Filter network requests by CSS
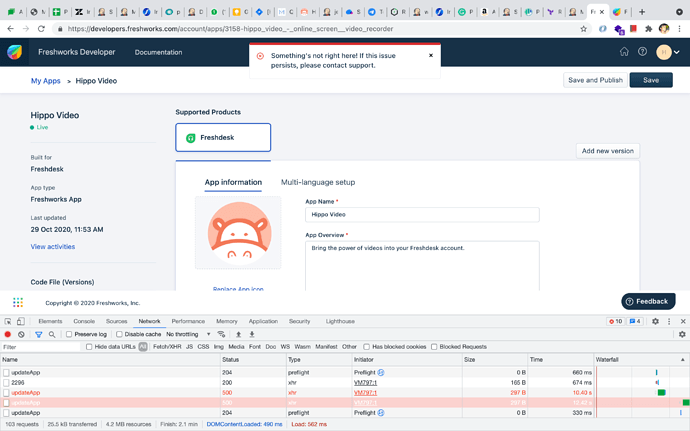 [x=203, y=346]
